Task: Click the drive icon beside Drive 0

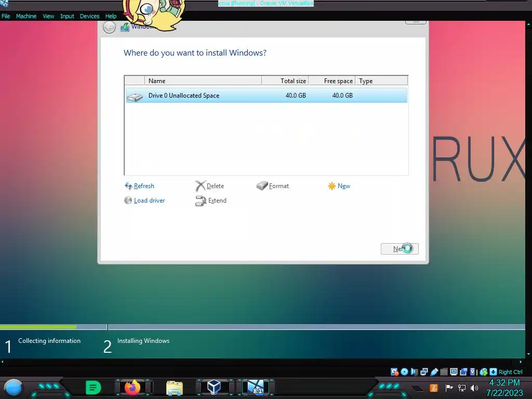Action: tap(135, 97)
